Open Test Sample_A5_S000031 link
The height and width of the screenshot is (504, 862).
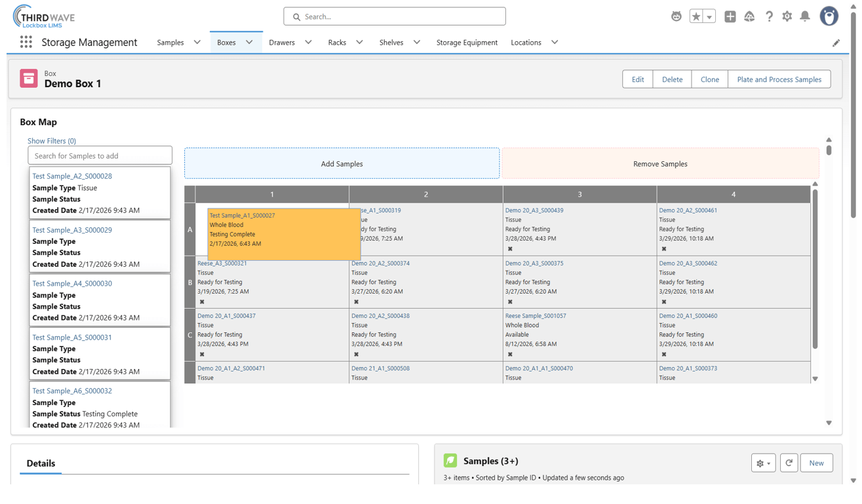pos(72,338)
